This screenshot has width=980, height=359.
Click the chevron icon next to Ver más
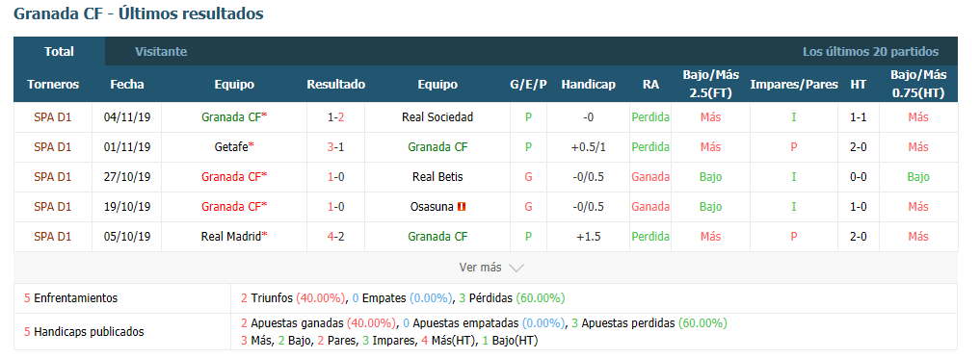click(x=516, y=268)
